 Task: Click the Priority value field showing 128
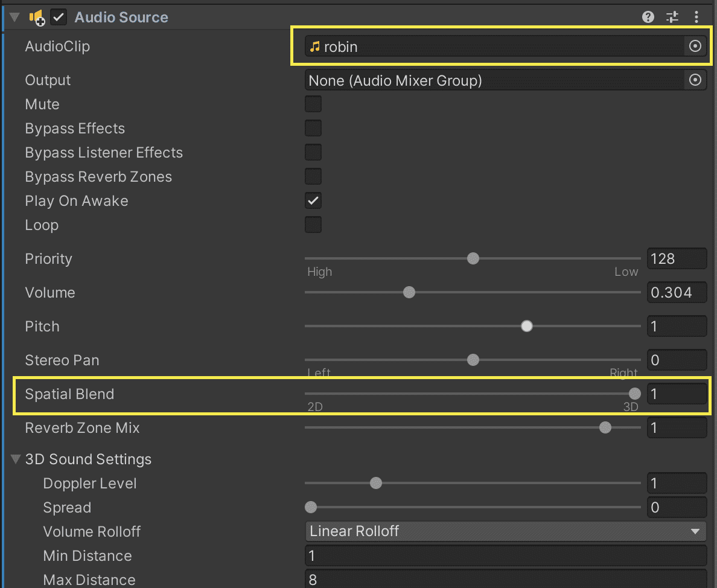(676, 259)
